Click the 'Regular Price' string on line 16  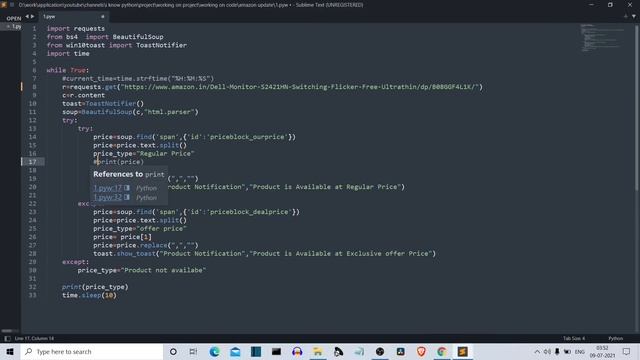pos(165,153)
